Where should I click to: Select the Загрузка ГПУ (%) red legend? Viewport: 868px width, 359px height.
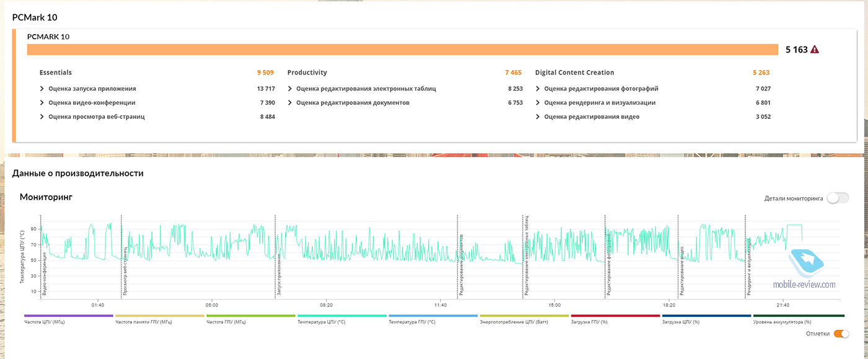point(616,319)
